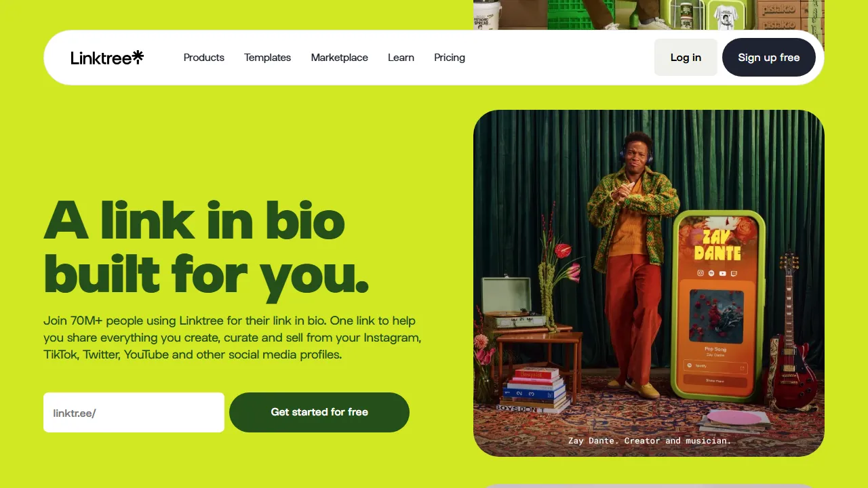Click Get started for free
This screenshot has height=488, width=868.
point(319,412)
